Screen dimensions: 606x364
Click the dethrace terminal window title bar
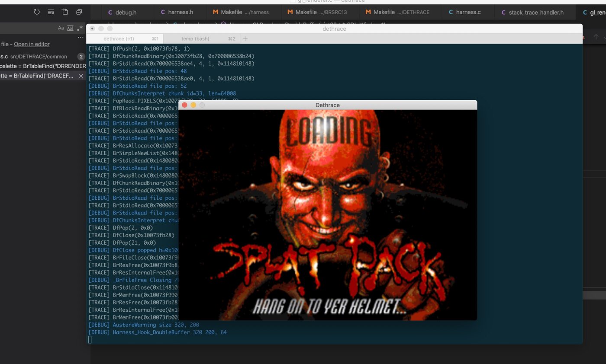(334, 29)
